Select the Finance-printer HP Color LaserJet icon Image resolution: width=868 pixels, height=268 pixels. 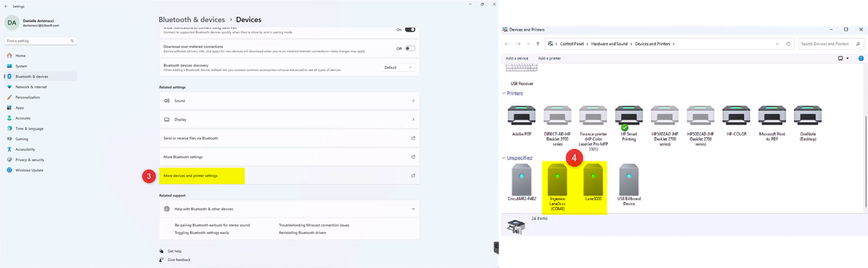[593, 116]
